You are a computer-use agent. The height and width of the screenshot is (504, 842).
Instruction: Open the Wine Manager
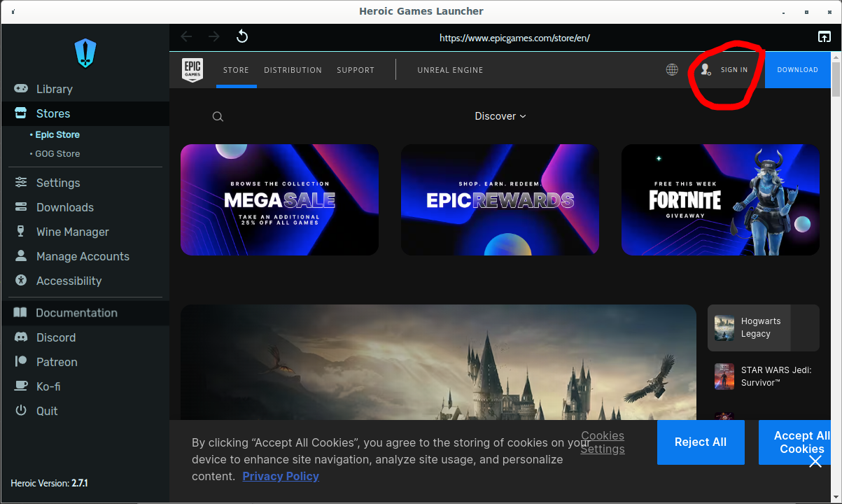click(x=72, y=232)
